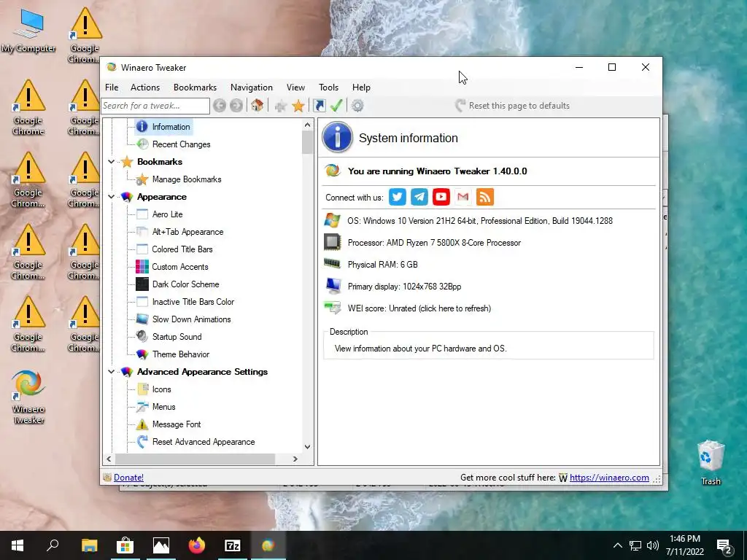Open 7-Zip from the taskbar
This screenshot has width=747, height=560.
tap(233, 545)
